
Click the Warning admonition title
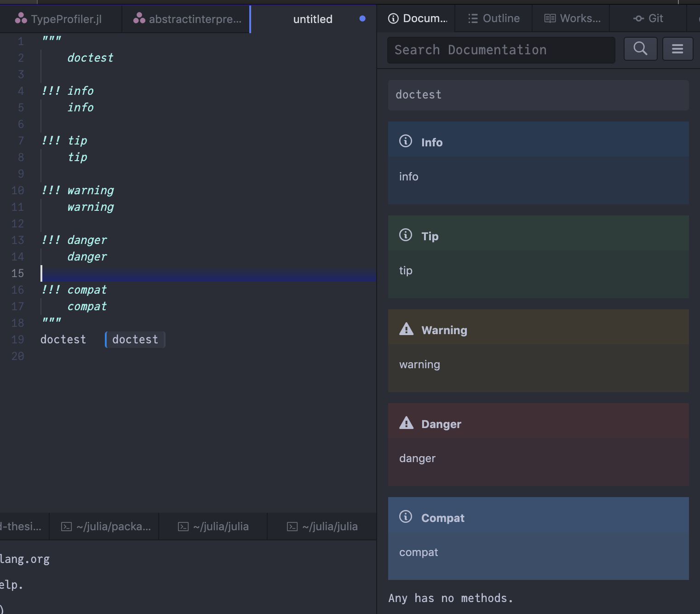pos(444,330)
